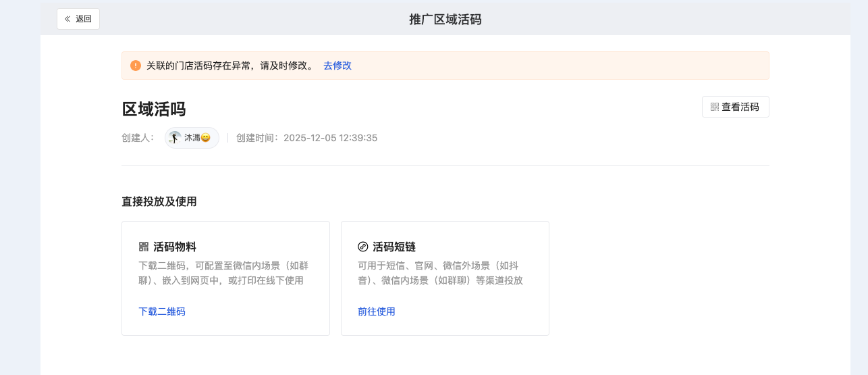The image size is (868, 375).
Task: Open the 前往使用 link
Action: pyautogui.click(x=377, y=311)
